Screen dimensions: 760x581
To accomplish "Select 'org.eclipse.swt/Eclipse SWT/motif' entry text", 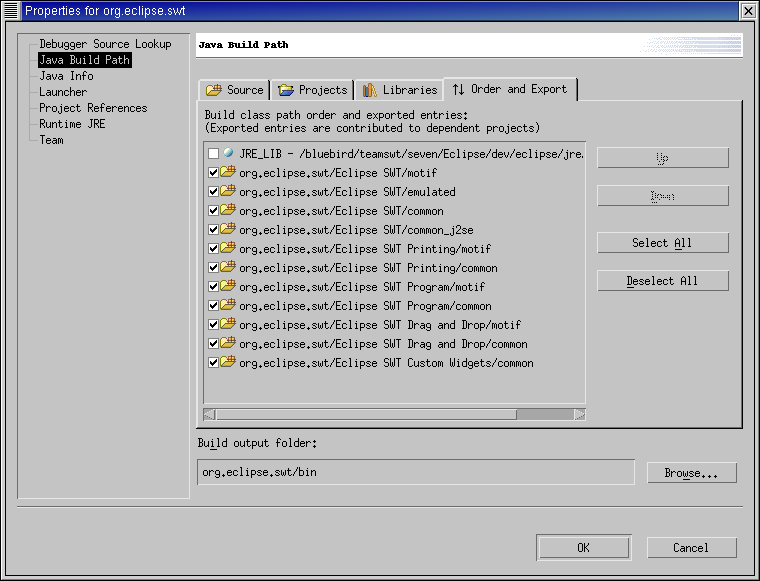I will point(338,173).
